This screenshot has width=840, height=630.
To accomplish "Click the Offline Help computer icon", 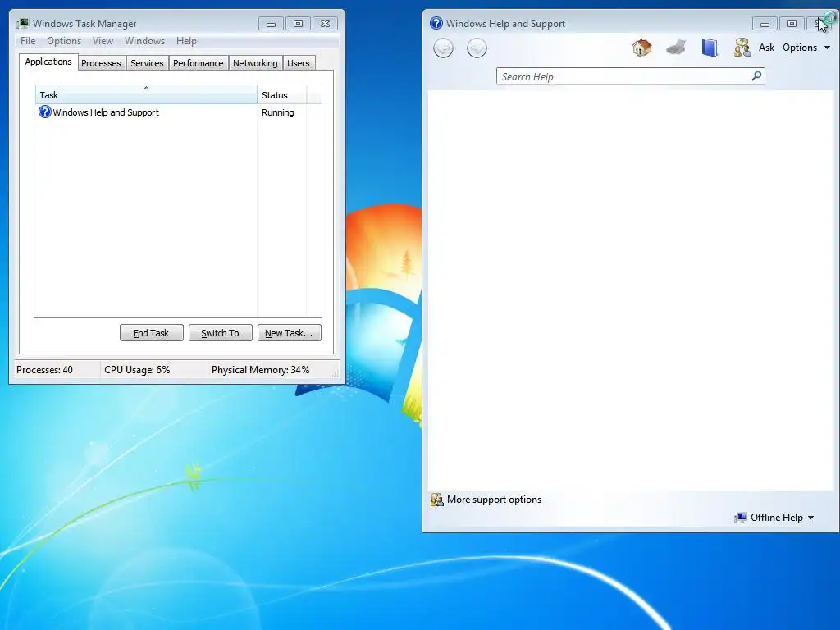I will [741, 518].
